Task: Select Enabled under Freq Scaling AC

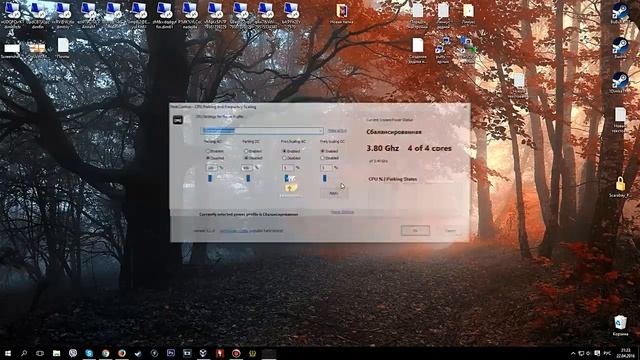Action: 291,151
